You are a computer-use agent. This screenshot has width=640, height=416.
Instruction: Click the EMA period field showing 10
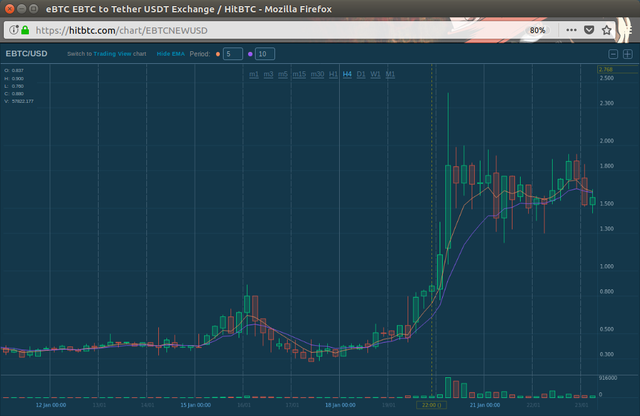[264, 53]
